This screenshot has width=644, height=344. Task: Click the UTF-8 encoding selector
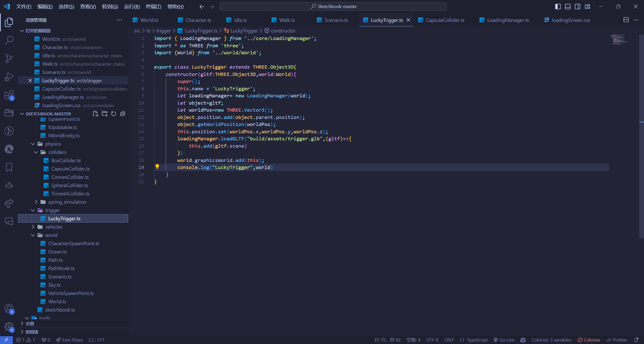(x=432, y=340)
